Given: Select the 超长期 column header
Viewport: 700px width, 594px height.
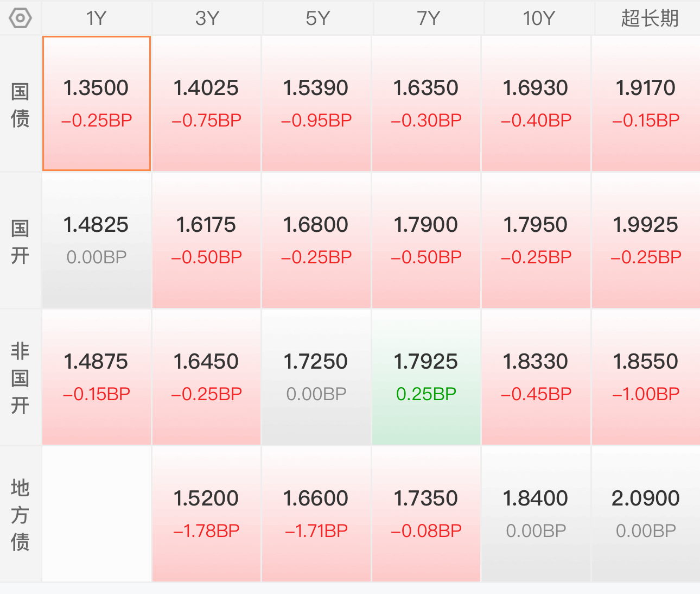Looking at the screenshot, I should 648,18.
